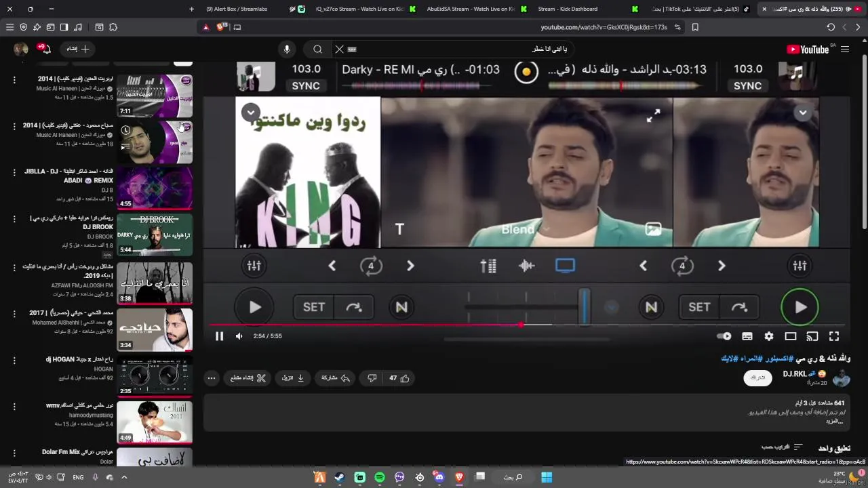The width and height of the screenshot is (868, 488).
Task: Open the music note playlist icon in toolbar
Action: (77, 27)
